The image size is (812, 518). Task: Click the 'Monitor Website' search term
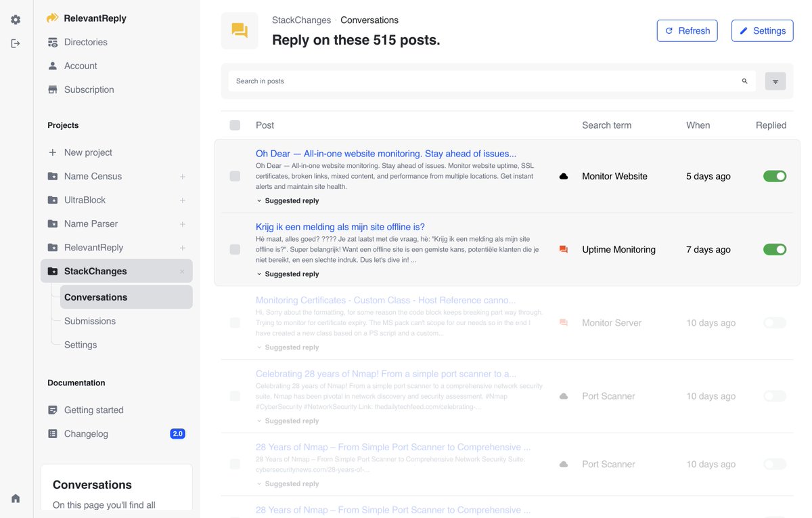tap(614, 176)
